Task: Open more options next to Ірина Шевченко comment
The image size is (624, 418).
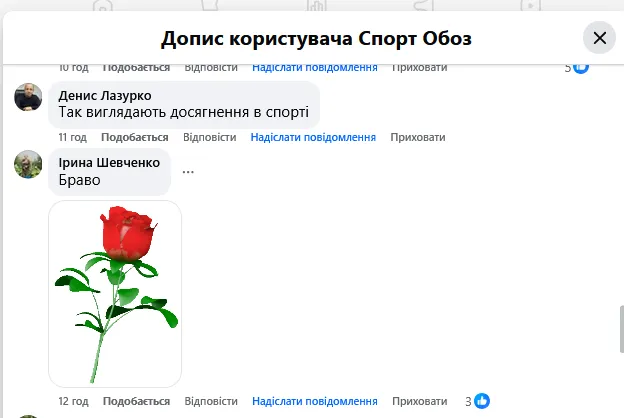Action: [x=188, y=172]
